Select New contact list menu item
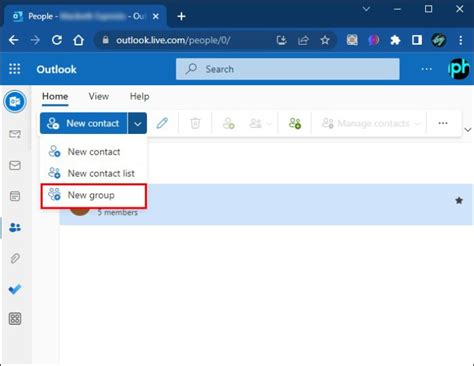Screen dimensions: 474x366 coord(93,173)
